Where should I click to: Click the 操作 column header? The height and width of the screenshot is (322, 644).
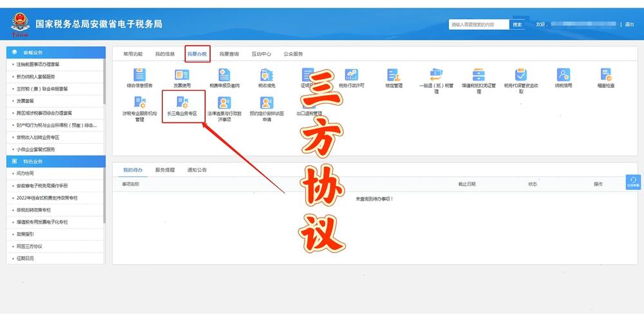[x=598, y=184]
